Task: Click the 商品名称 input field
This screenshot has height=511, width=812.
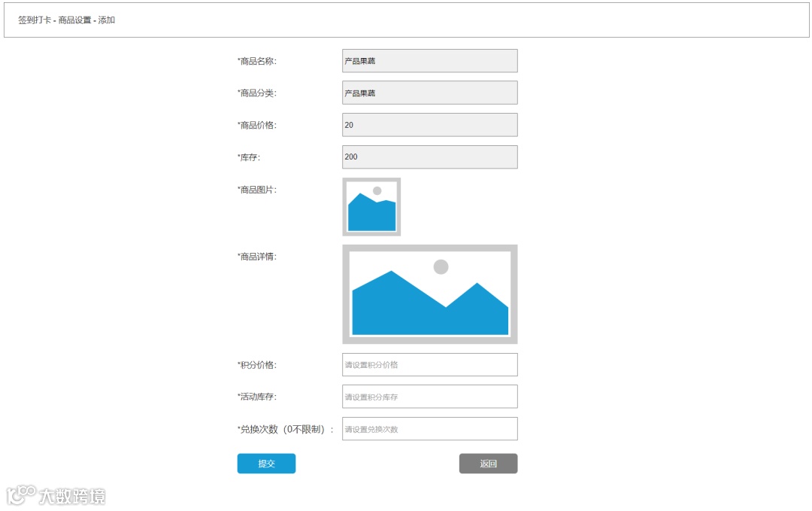Action: (x=429, y=61)
